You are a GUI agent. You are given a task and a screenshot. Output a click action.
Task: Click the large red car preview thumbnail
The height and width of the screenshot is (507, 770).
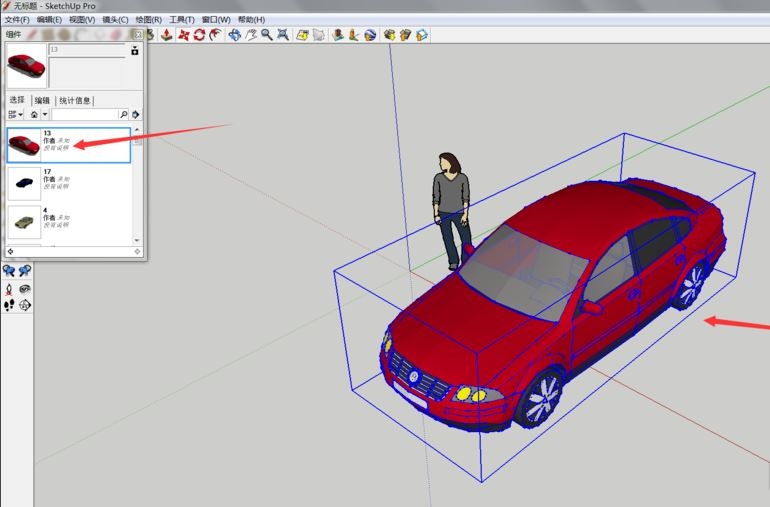tap(27, 66)
